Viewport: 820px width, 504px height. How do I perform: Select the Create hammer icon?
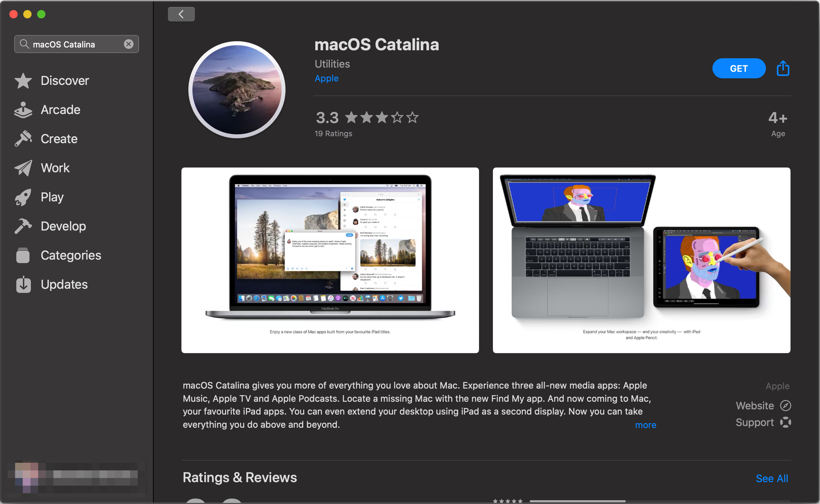click(x=23, y=139)
